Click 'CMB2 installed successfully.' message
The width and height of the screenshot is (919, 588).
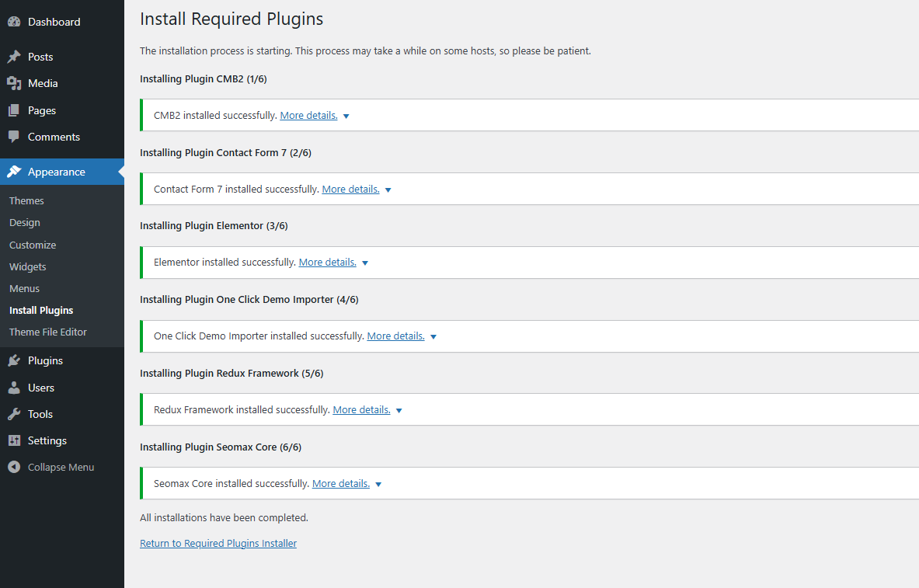point(215,116)
